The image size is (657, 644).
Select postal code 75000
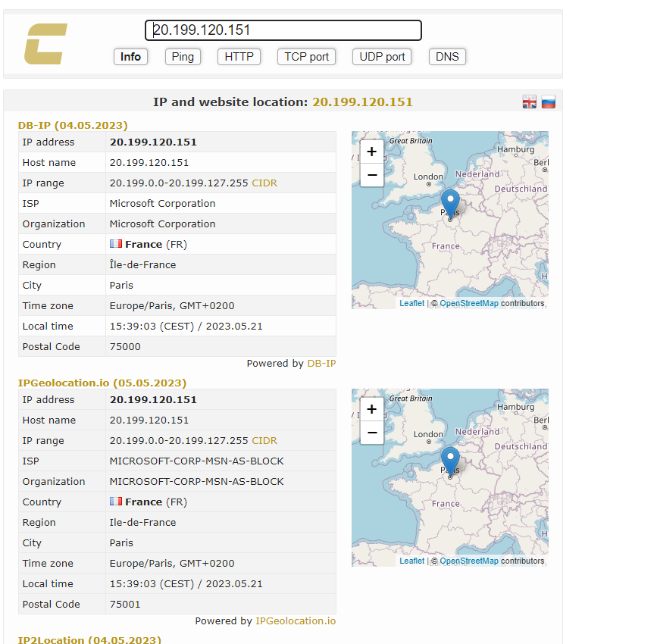coord(125,346)
